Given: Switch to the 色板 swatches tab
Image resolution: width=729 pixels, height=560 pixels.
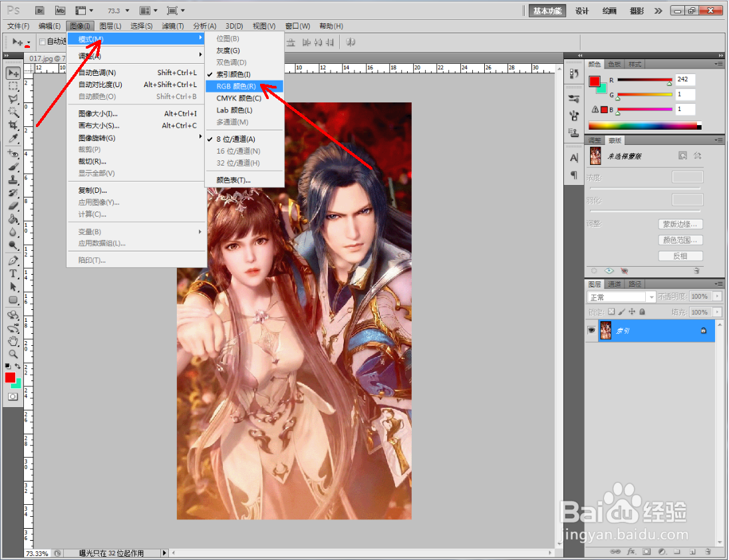Looking at the screenshot, I should coord(614,64).
